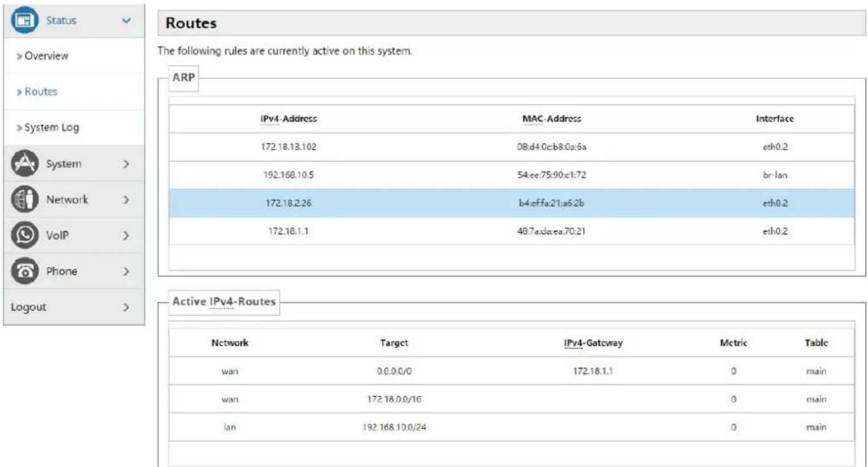
Task: Click the br-lan interface cell
Action: click(775, 175)
